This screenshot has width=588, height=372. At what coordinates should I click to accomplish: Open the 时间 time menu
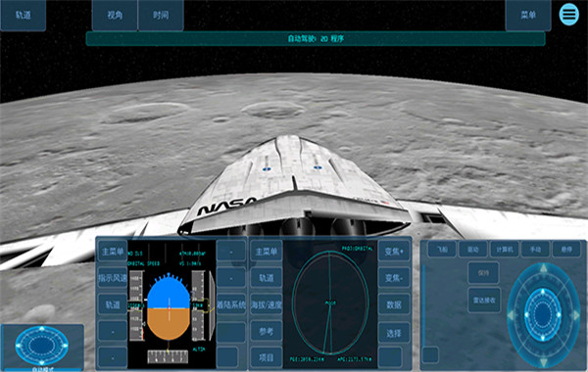pos(161,15)
